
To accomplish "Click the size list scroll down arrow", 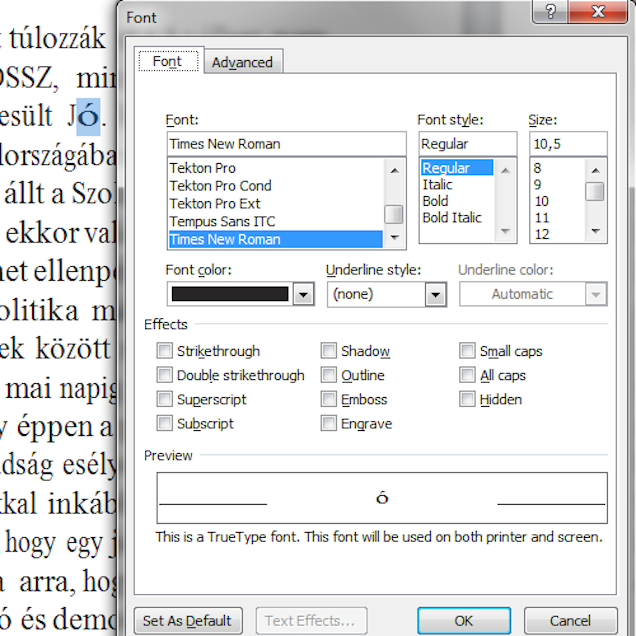I will (x=595, y=232).
